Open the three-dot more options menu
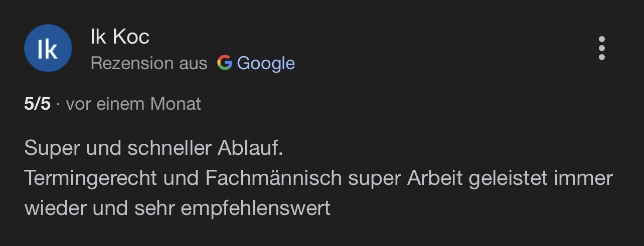 click(601, 49)
